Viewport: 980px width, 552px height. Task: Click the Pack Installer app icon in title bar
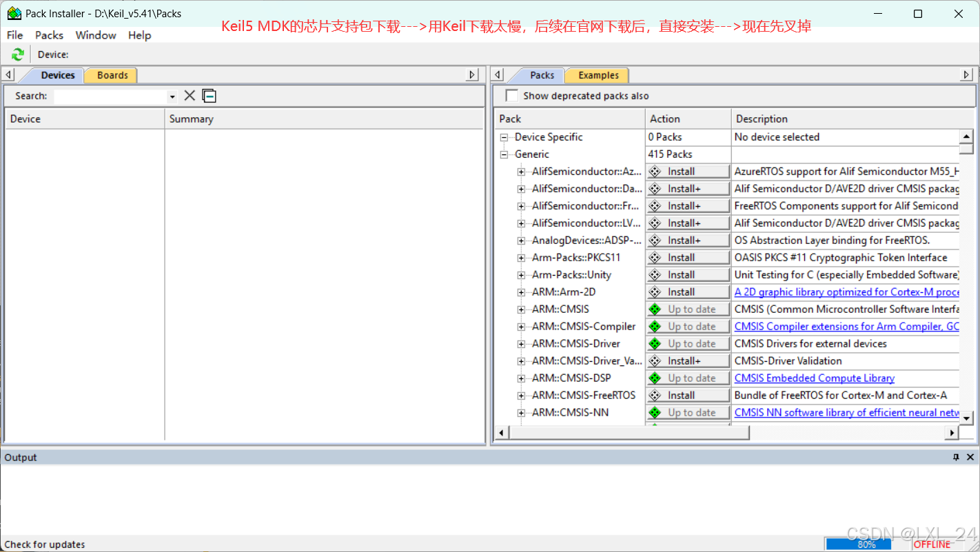tap(14, 14)
